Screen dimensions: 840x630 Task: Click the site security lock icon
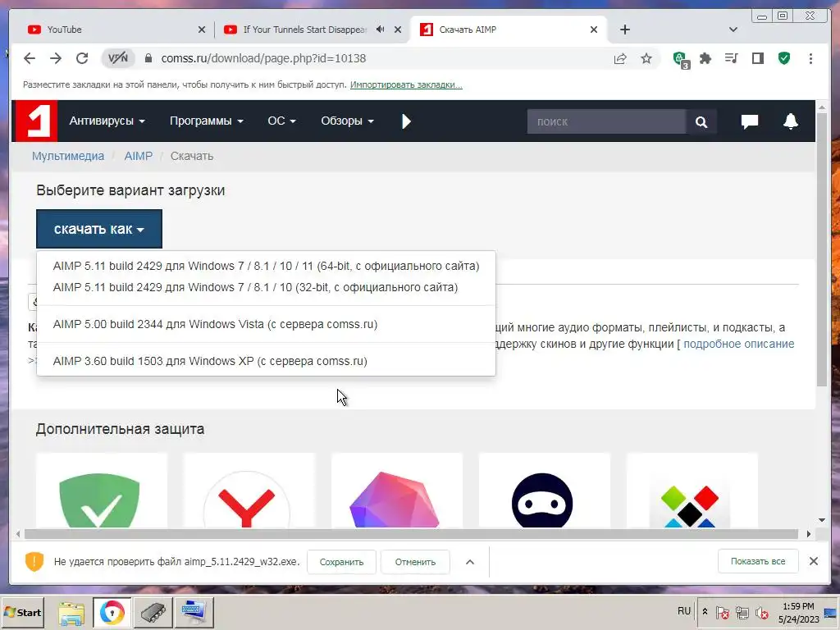point(148,58)
